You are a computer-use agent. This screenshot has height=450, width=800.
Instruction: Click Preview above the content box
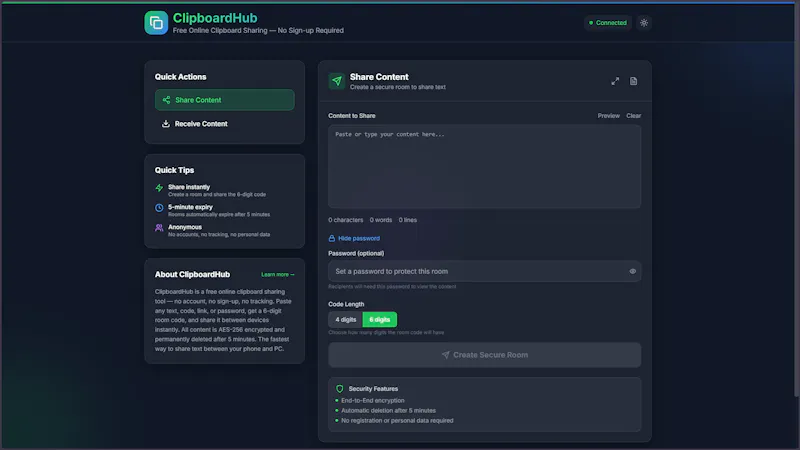[609, 116]
